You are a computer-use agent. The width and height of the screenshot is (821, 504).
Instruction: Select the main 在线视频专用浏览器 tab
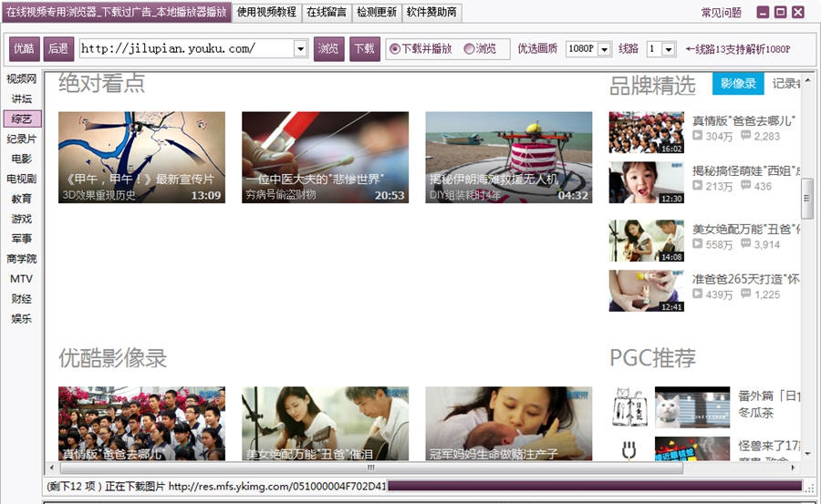coord(116,12)
